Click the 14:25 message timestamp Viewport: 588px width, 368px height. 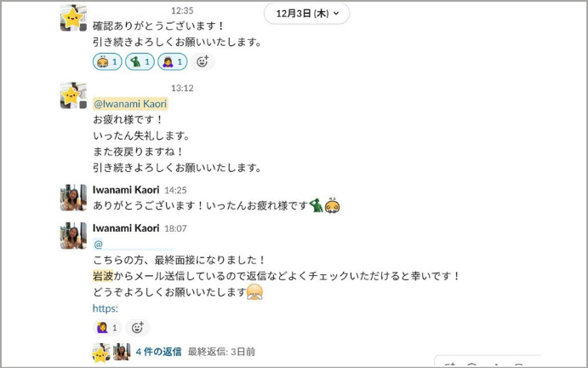175,190
